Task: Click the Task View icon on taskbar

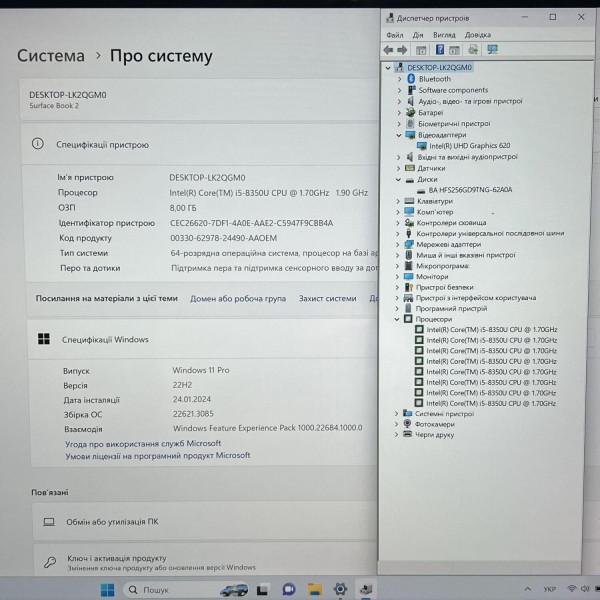Action: click(262, 590)
